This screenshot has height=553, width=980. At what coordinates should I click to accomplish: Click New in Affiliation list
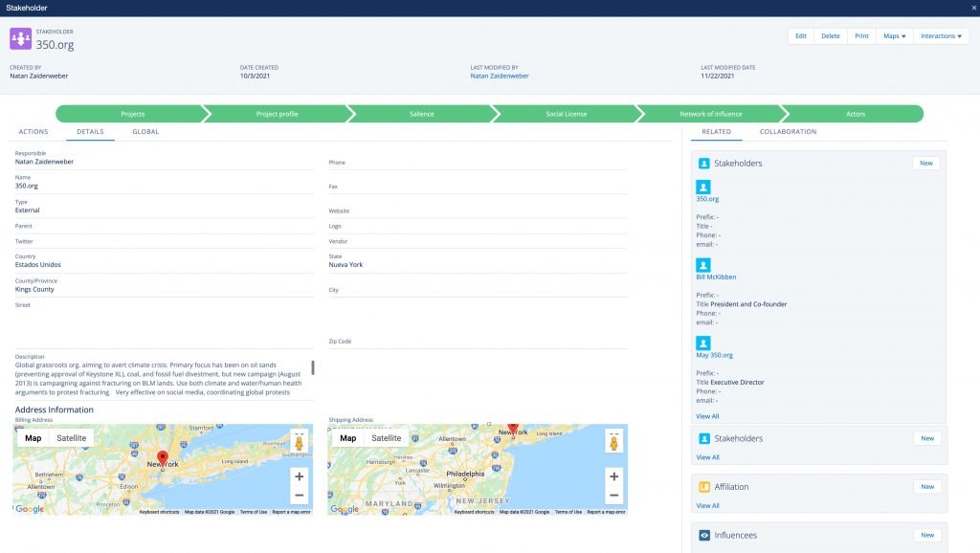coord(927,487)
